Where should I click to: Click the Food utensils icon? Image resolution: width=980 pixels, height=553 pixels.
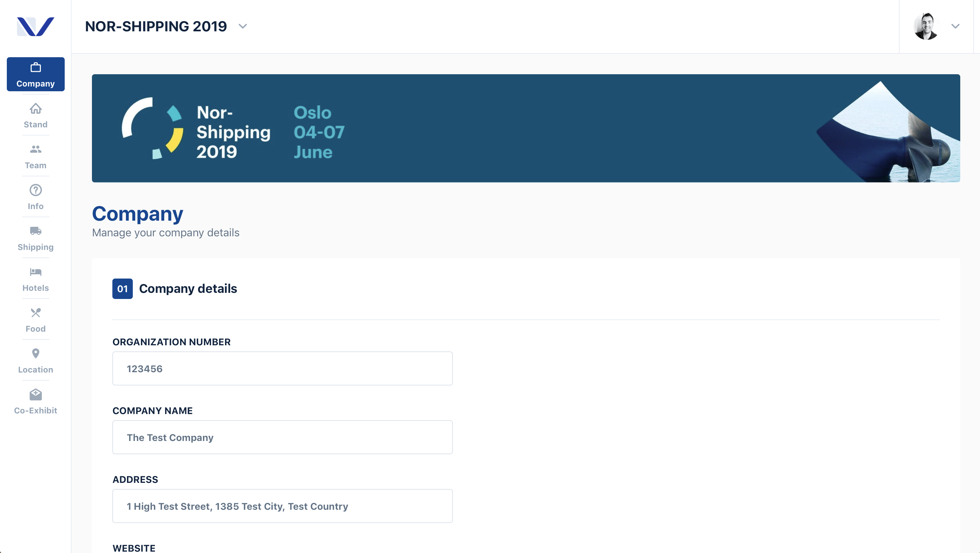pos(35,313)
